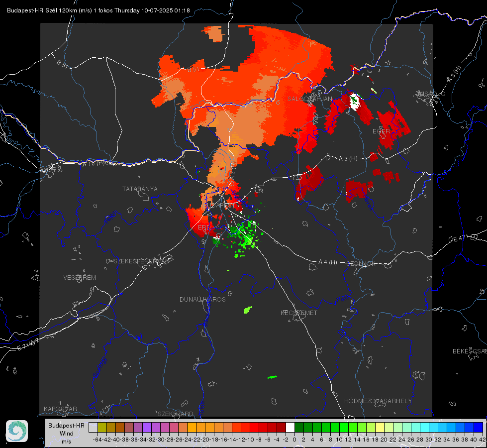This screenshot has height=448, width=487.
Task: Select the white swatch between -2 and 0
Action: (x=290, y=427)
